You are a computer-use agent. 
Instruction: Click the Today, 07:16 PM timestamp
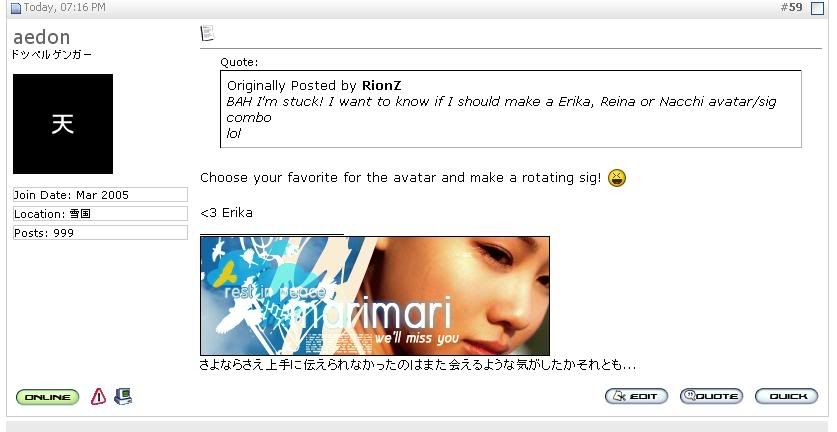64,7
